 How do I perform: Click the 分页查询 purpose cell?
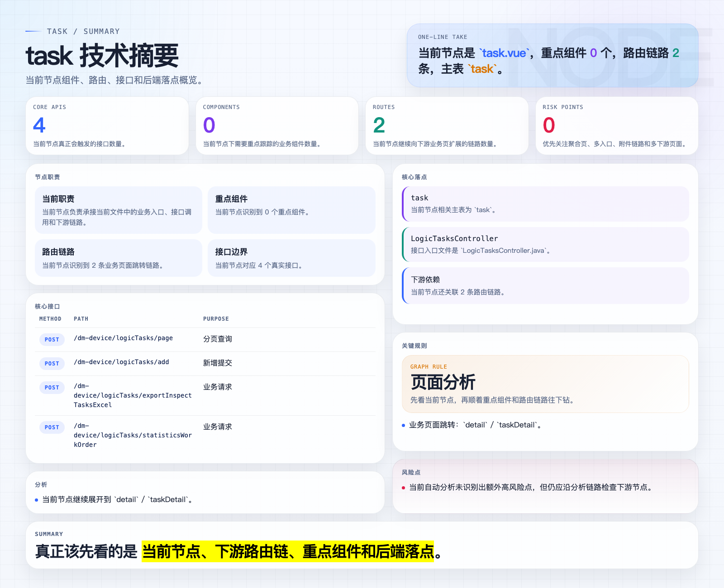click(x=218, y=339)
